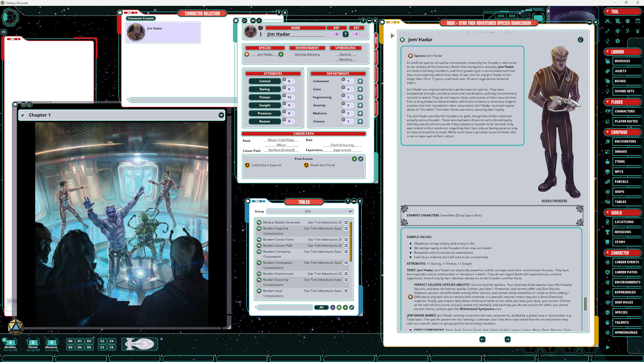
Task: Collapse the WORLD sidebar section
Action: pos(622,213)
